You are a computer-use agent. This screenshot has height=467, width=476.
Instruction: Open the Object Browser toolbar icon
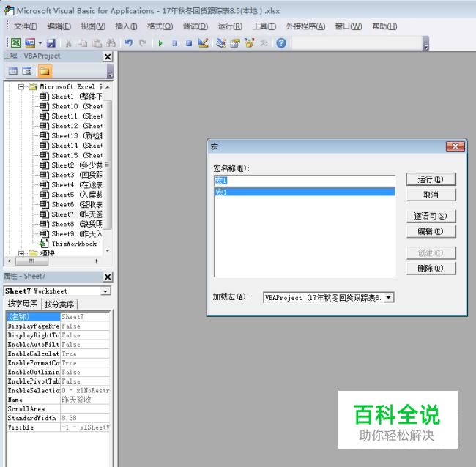pyautogui.click(x=249, y=43)
